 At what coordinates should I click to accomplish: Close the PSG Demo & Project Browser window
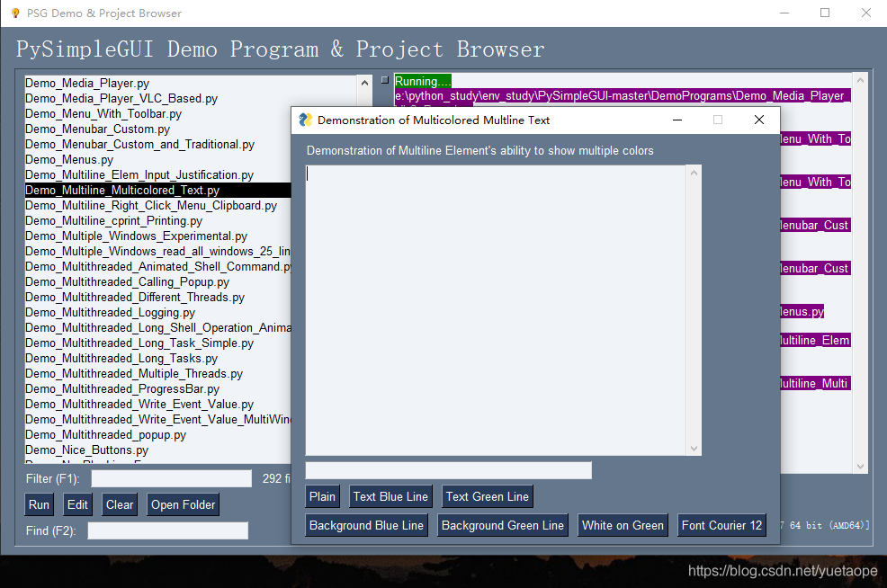coord(866,13)
